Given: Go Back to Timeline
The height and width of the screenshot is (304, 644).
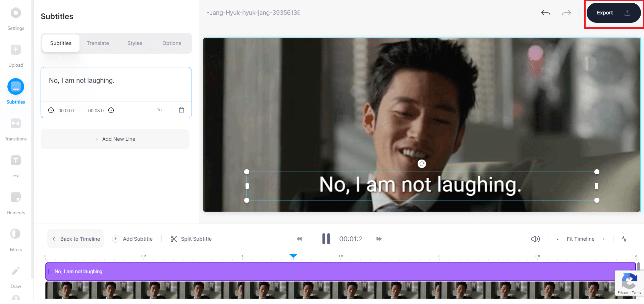Looking at the screenshot, I should tap(76, 239).
